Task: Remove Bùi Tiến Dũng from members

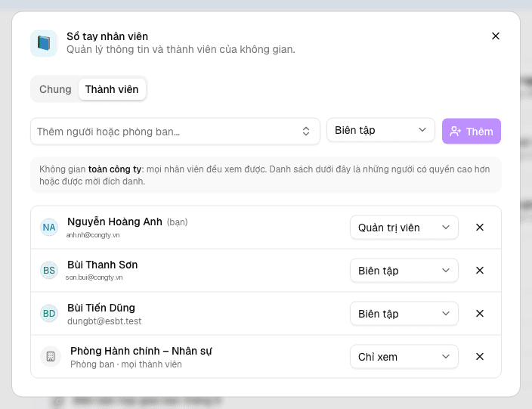Action: pyautogui.click(x=480, y=314)
